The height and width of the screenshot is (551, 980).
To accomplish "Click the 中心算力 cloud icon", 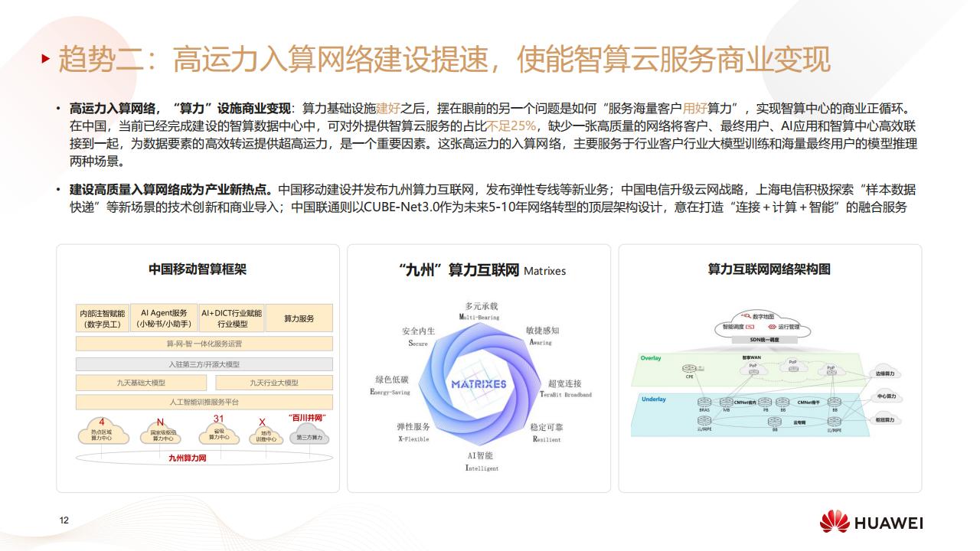I will pyautogui.click(x=887, y=396).
